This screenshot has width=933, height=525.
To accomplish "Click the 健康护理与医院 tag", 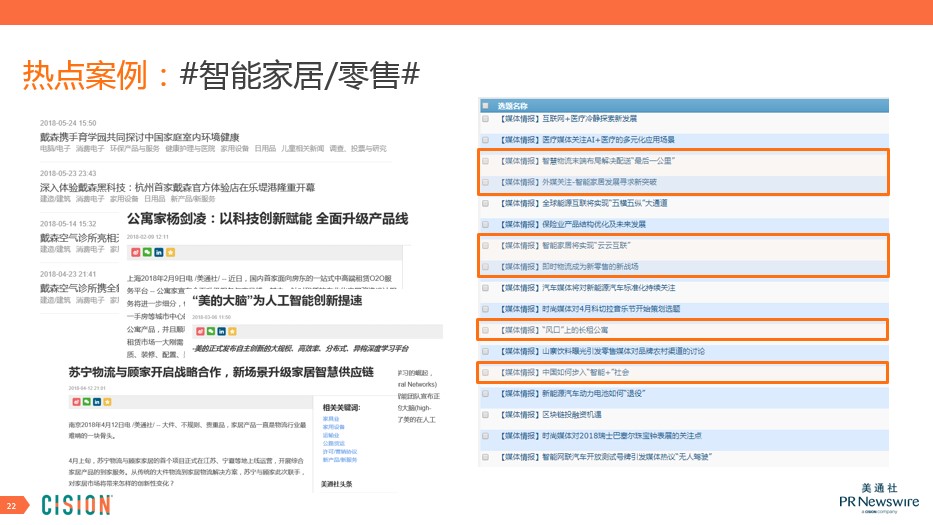I will pyautogui.click(x=190, y=149).
